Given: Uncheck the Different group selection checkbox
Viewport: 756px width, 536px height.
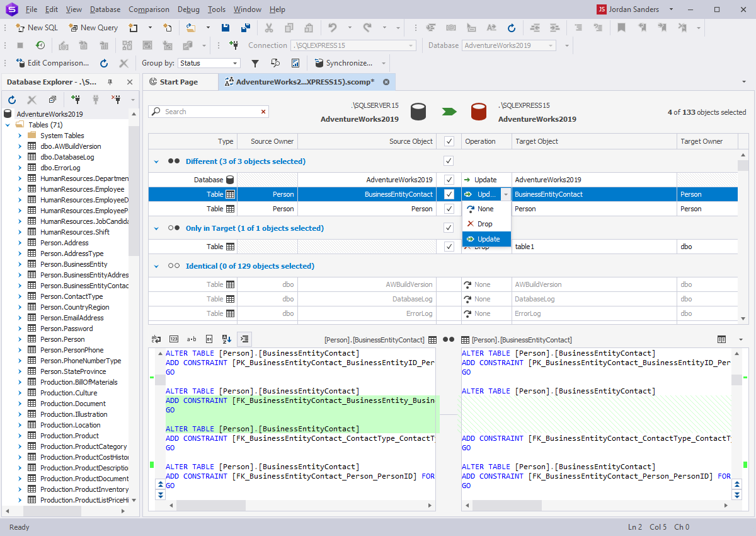Looking at the screenshot, I should [449, 161].
